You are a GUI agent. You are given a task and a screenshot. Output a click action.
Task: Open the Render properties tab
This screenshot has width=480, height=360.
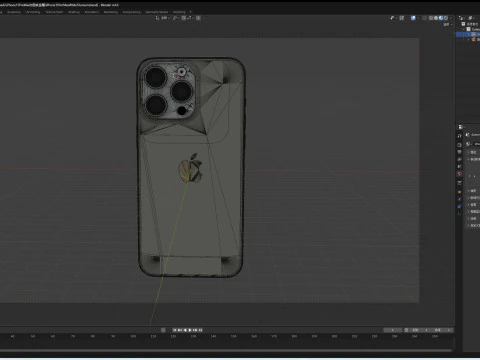[459, 145]
